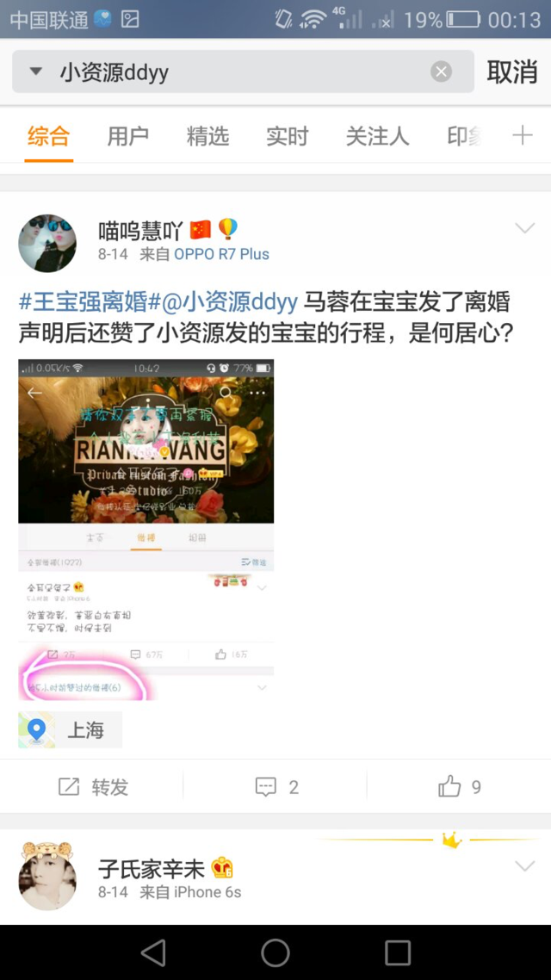
Task: Tap the Android back navigation button
Action: [153, 953]
